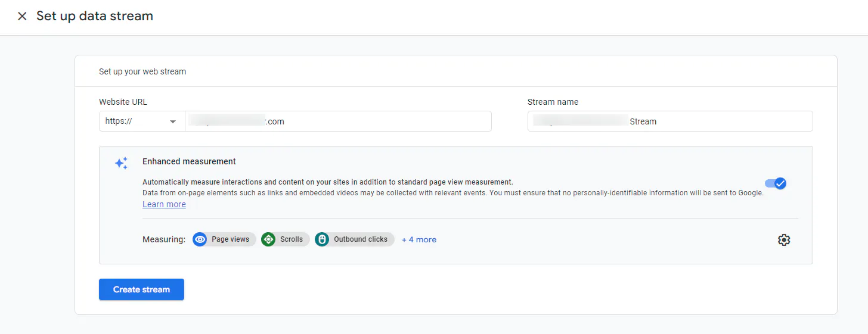Disable the Enhanced measurement toggle
868x334 pixels.
coord(776,183)
